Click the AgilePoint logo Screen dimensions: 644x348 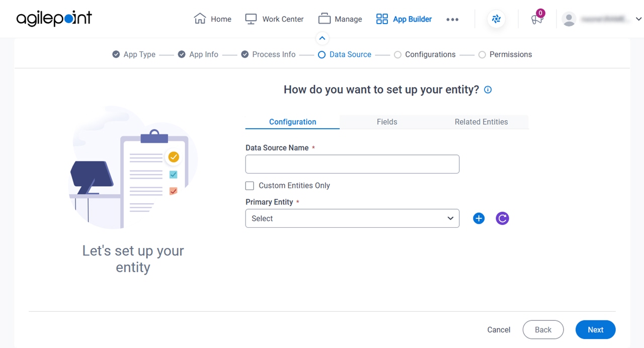(x=54, y=19)
